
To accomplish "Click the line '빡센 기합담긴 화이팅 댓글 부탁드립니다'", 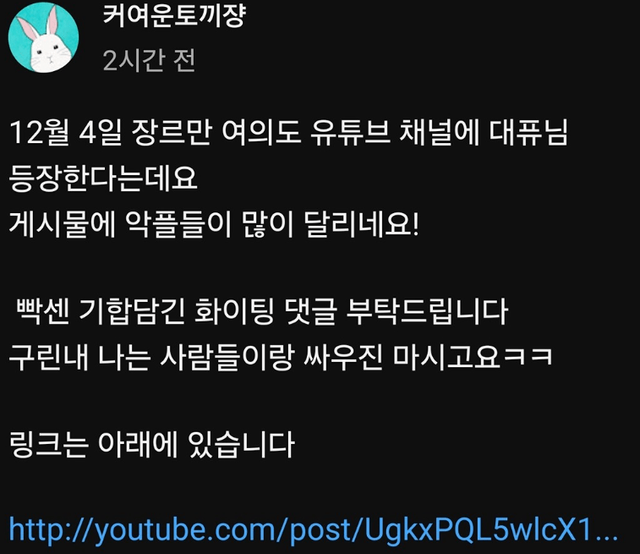I will tap(262, 311).
